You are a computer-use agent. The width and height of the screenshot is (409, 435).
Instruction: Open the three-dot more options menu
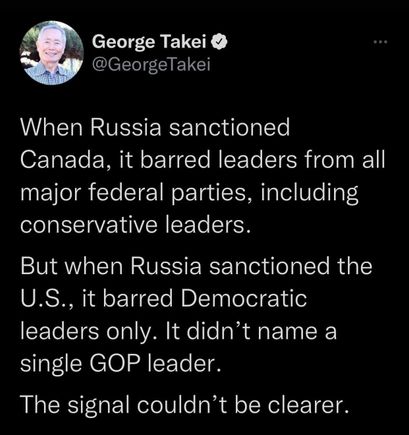[x=380, y=42]
